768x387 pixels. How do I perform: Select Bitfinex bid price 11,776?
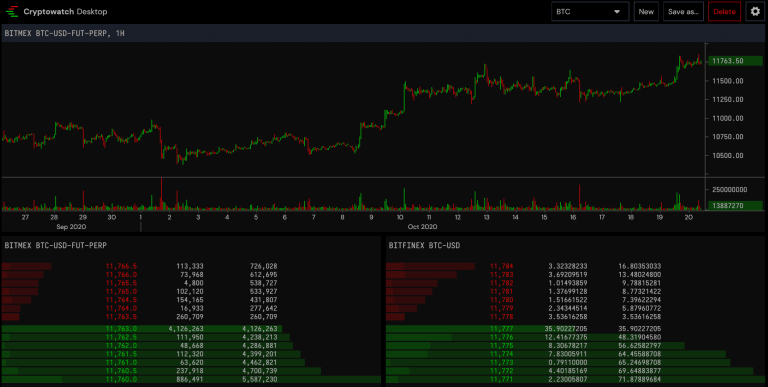[502, 338]
